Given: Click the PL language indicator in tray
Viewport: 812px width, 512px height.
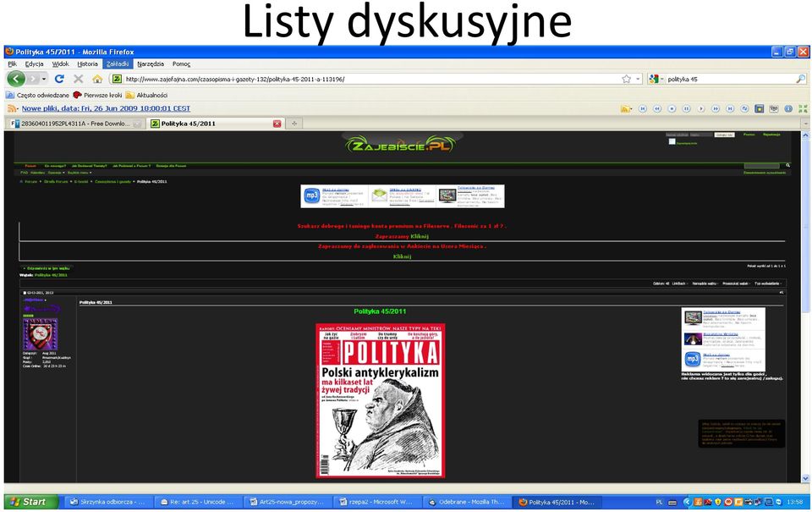Looking at the screenshot, I should (x=659, y=502).
